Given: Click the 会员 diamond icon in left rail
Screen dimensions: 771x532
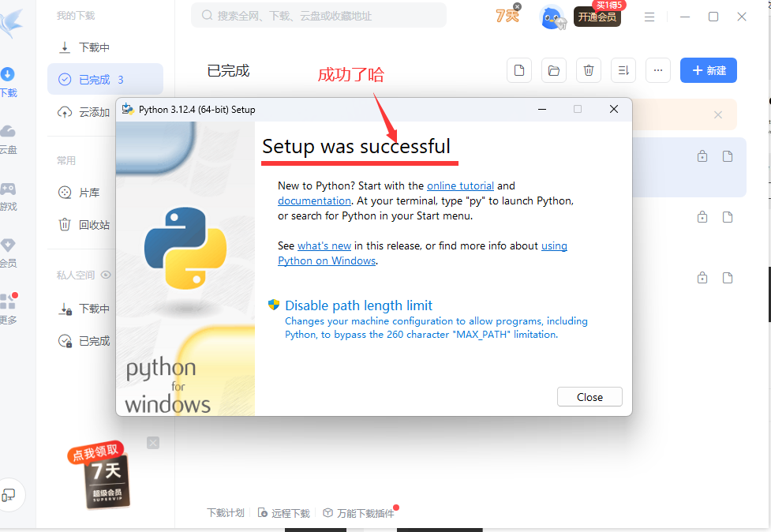Looking at the screenshot, I should coord(8,253).
